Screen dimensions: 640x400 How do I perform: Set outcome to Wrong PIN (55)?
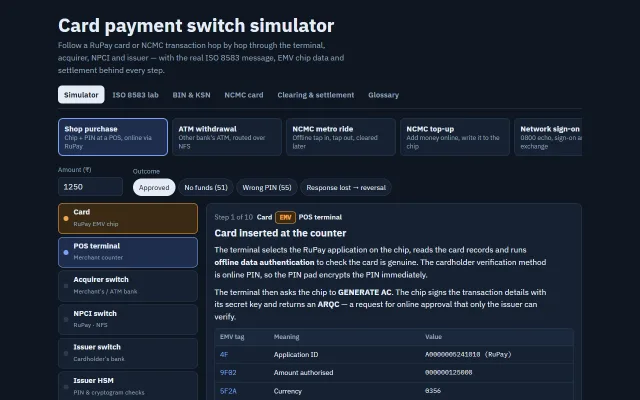267,187
